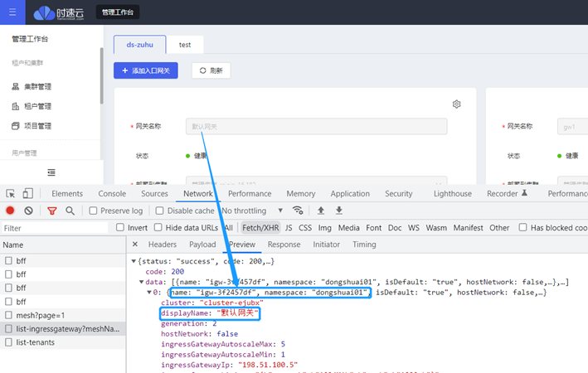Close the request details pane
The image size is (588, 373).
(135, 244)
